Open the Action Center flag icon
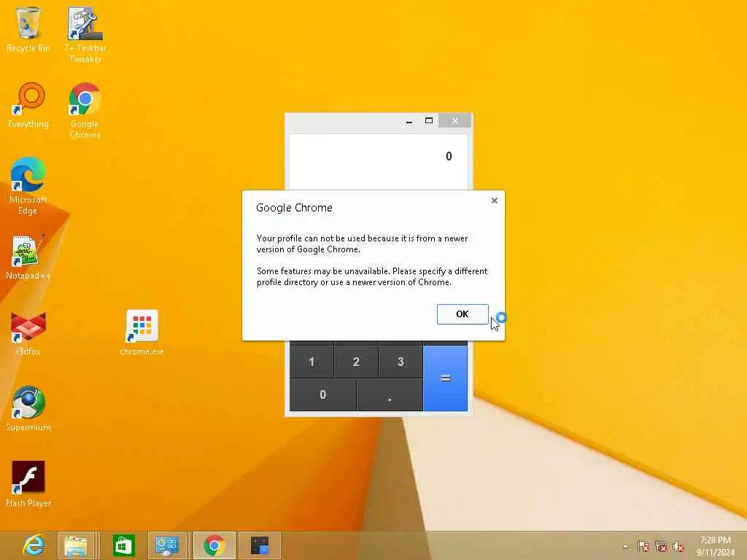Viewport: 747px width, 560px height. click(x=643, y=546)
